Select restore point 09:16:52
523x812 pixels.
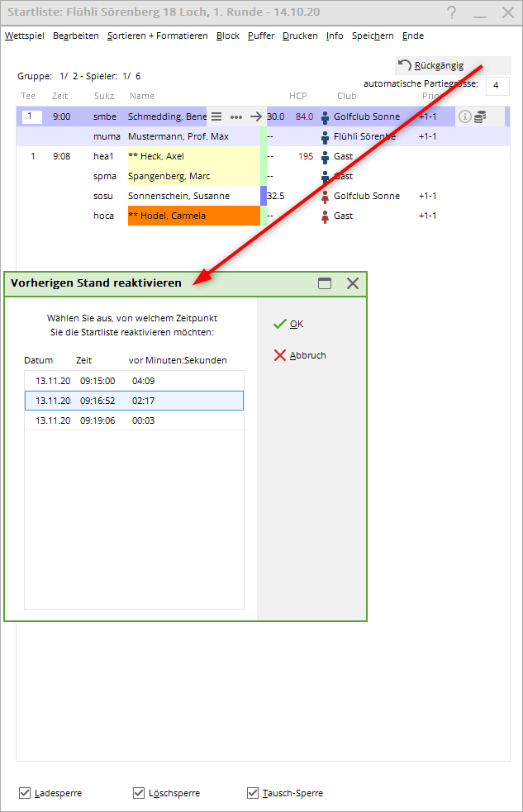pos(134,401)
